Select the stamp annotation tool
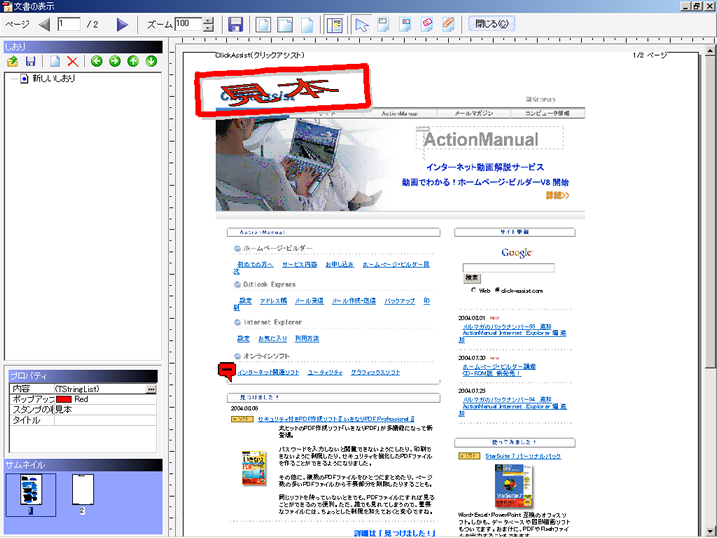 pyautogui.click(x=427, y=24)
